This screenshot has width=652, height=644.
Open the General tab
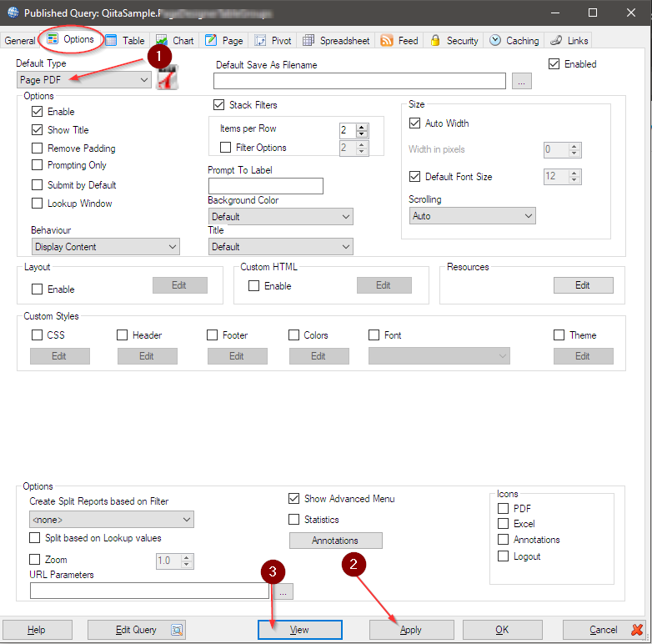coord(19,41)
